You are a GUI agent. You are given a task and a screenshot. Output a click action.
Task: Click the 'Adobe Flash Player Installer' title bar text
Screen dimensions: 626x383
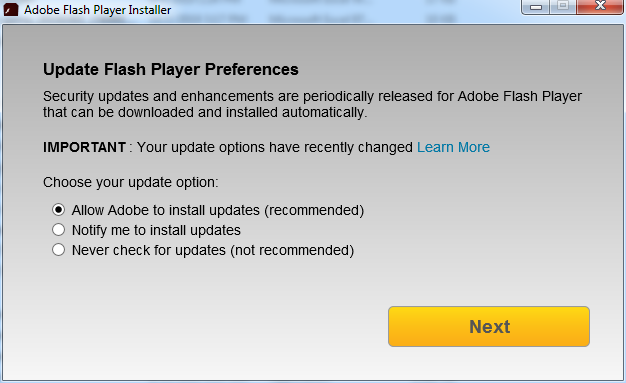coord(97,10)
